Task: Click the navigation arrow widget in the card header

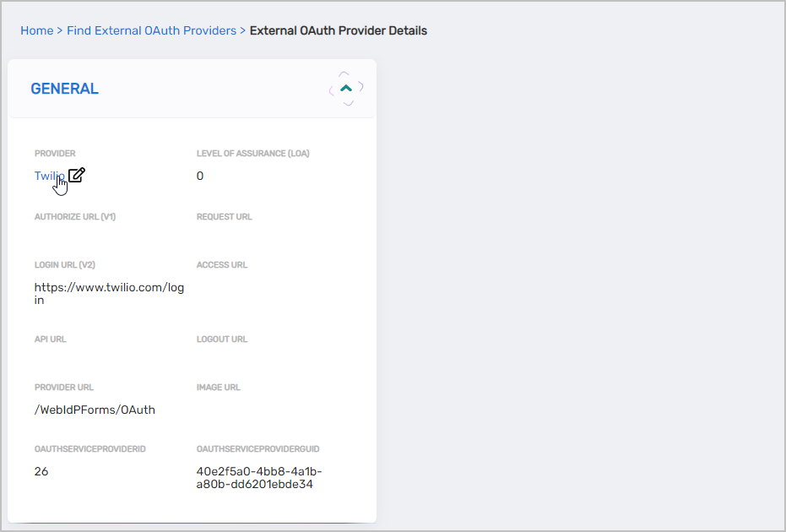Action: pos(345,87)
